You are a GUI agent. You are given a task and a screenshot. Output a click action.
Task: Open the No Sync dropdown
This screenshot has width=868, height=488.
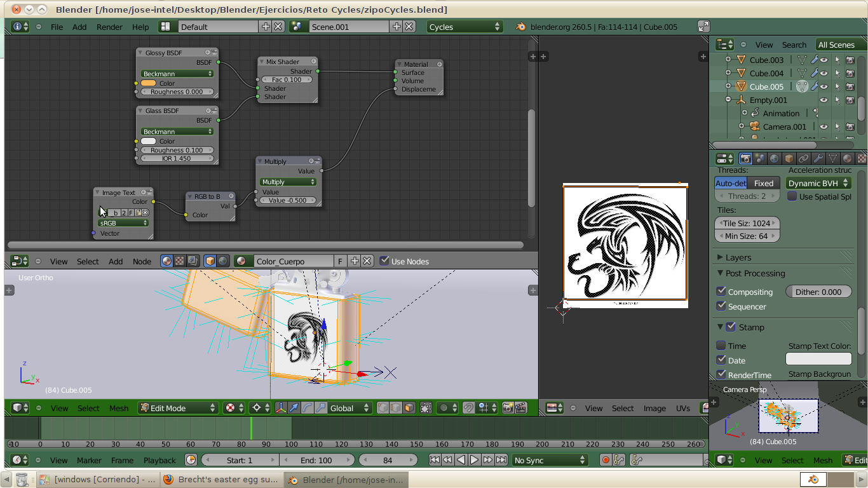coord(550,460)
